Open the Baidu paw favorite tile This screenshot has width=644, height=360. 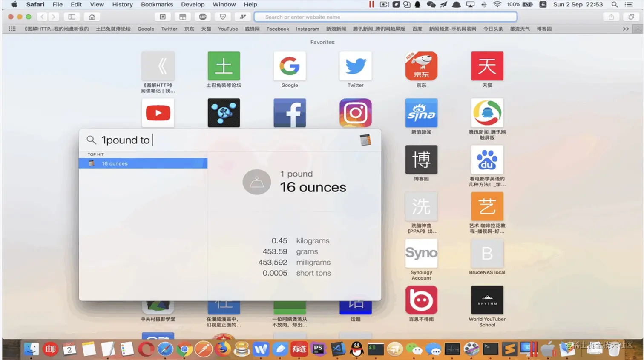pos(487,160)
